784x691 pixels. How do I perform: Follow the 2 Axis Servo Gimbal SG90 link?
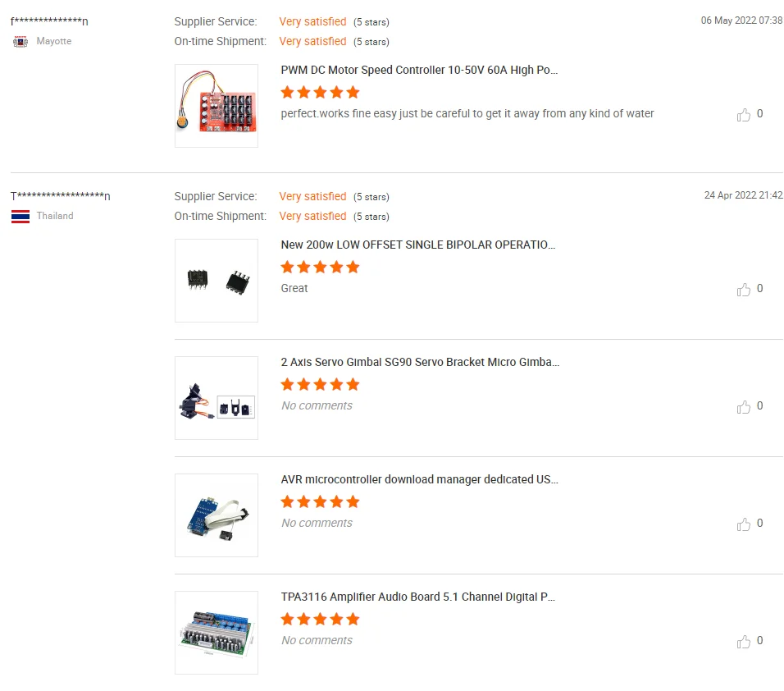point(420,363)
